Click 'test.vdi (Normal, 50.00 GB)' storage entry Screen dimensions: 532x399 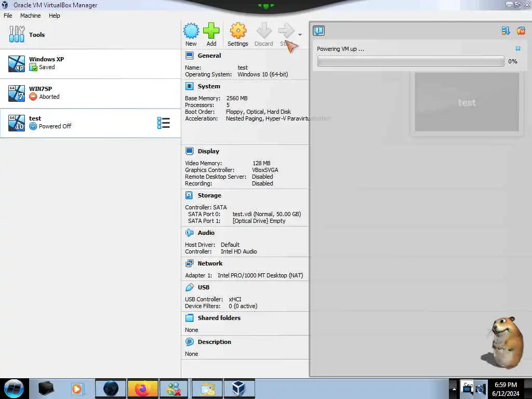click(x=267, y=214)
